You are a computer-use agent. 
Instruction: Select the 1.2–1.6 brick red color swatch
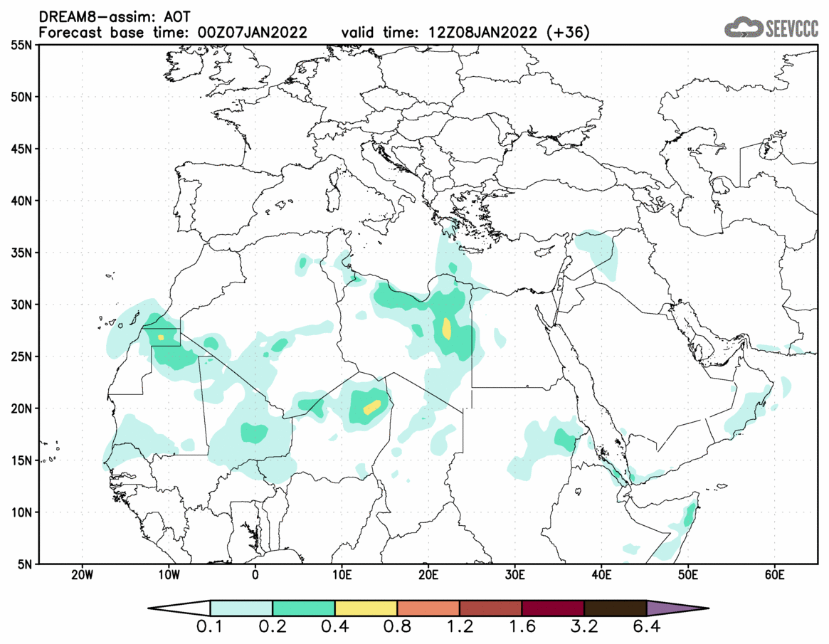[490, 608]
